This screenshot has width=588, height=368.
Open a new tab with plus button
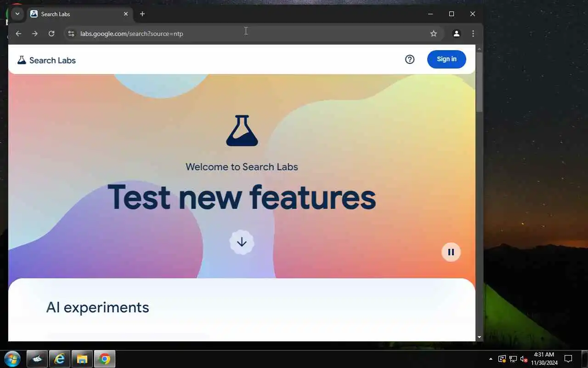(x=142, y=14)
